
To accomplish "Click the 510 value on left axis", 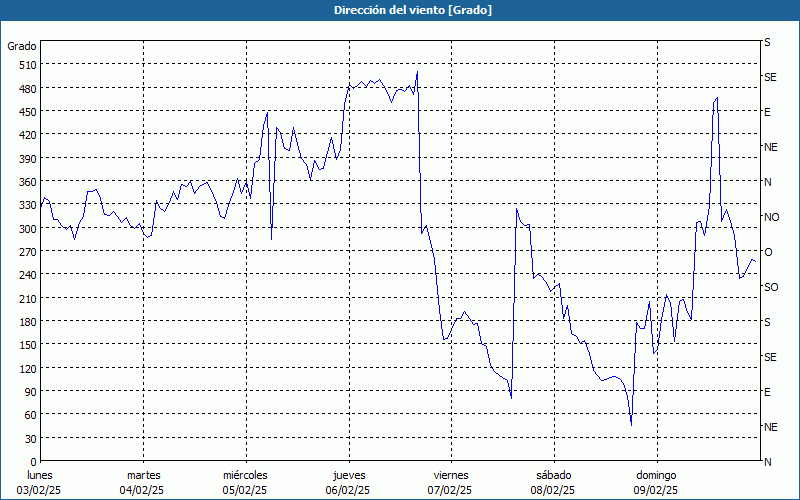I will [27, 65].
